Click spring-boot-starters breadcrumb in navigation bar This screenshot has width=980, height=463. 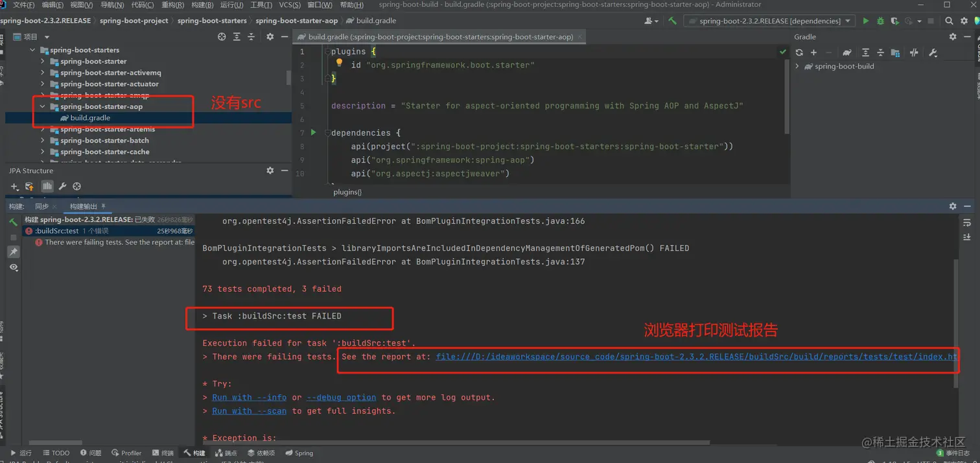[212, 21]
